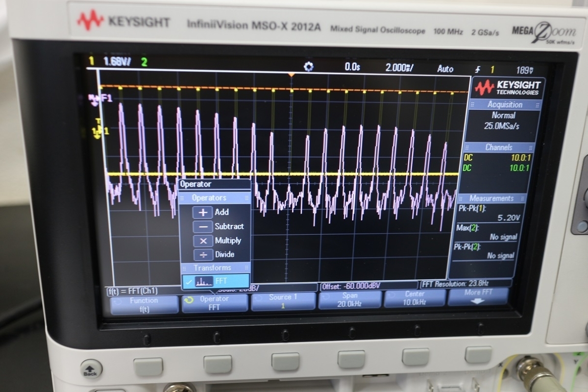Open the Operator FFT softkey menu
588x392 pixels.
(215, 303)
